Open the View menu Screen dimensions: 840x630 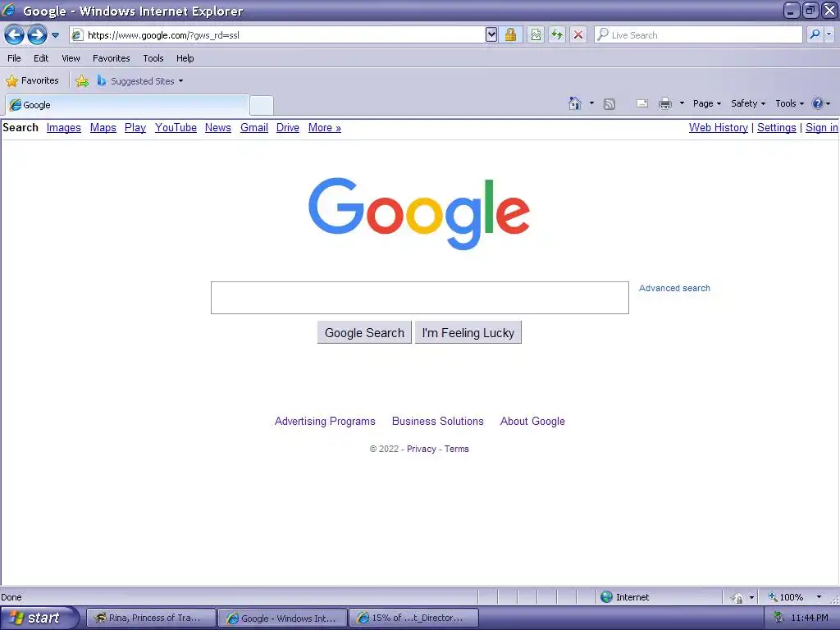click(71, 58)
